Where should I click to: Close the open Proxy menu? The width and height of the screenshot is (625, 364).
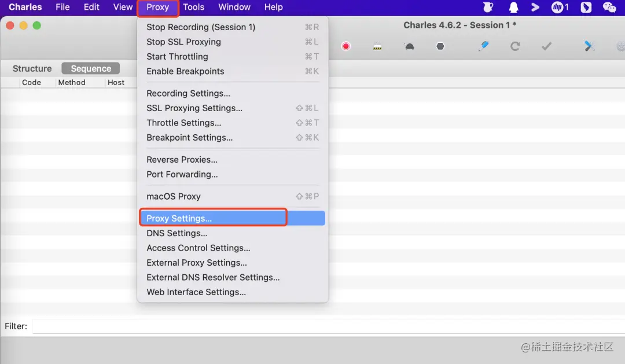(x=158, y=8)
